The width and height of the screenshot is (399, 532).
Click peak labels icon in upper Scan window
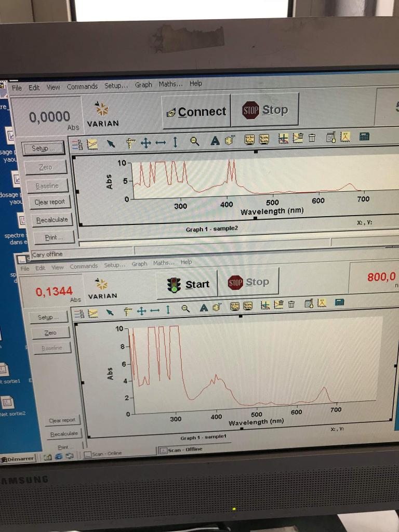(345, 137)
